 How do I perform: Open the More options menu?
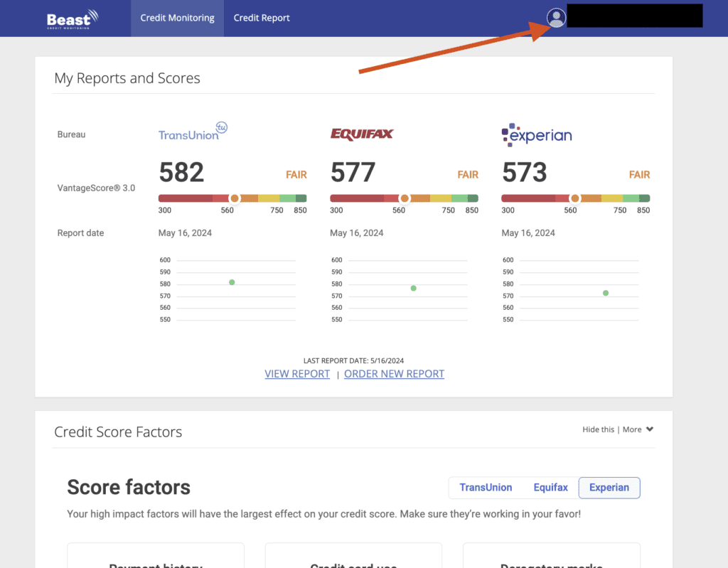click(x=632, y=429)
